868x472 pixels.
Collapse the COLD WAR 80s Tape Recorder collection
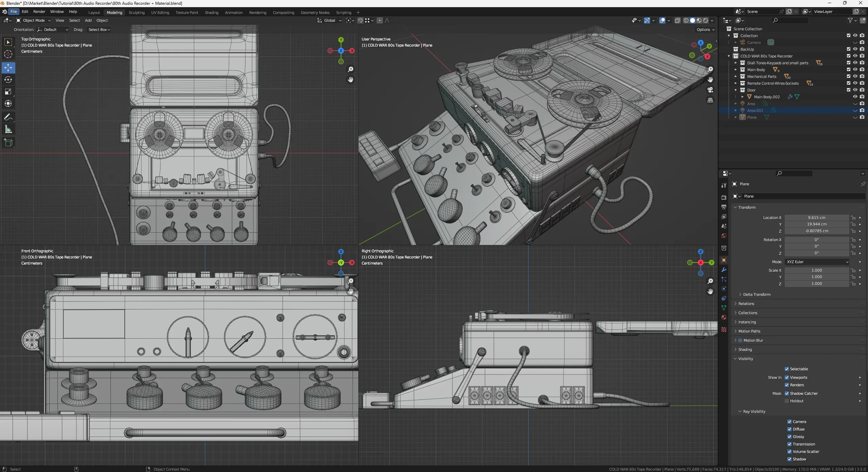pos(728,56)
